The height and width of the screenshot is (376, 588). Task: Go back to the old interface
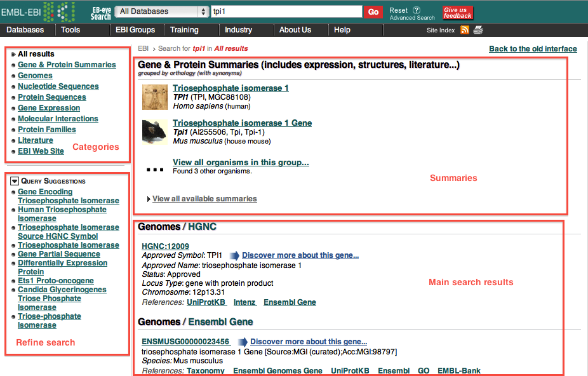[x=533, y=49]
